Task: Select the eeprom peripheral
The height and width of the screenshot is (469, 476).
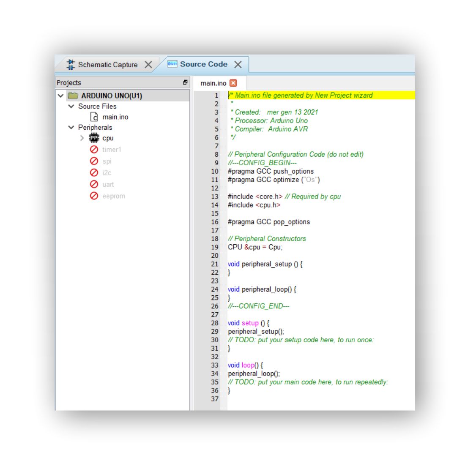Action: 114,196
